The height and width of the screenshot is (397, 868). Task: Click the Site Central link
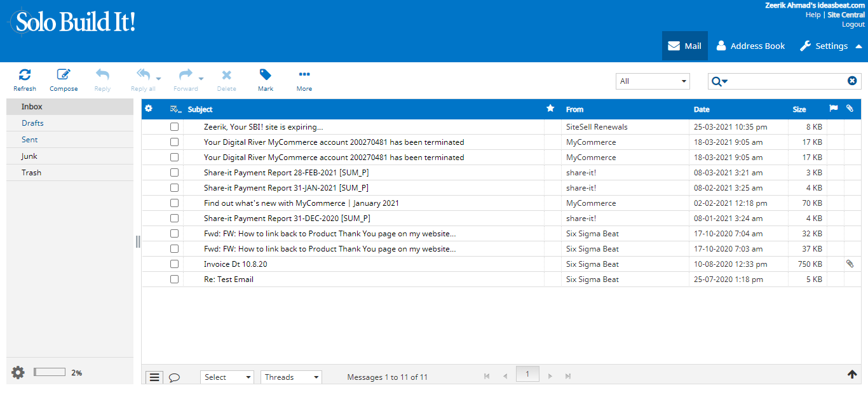click(846, 15)
